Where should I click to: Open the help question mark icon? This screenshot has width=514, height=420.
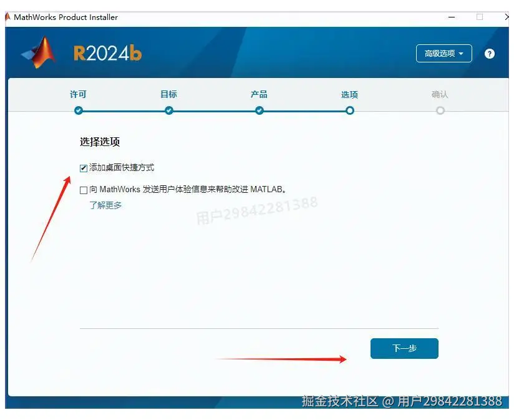pos(490,54)
